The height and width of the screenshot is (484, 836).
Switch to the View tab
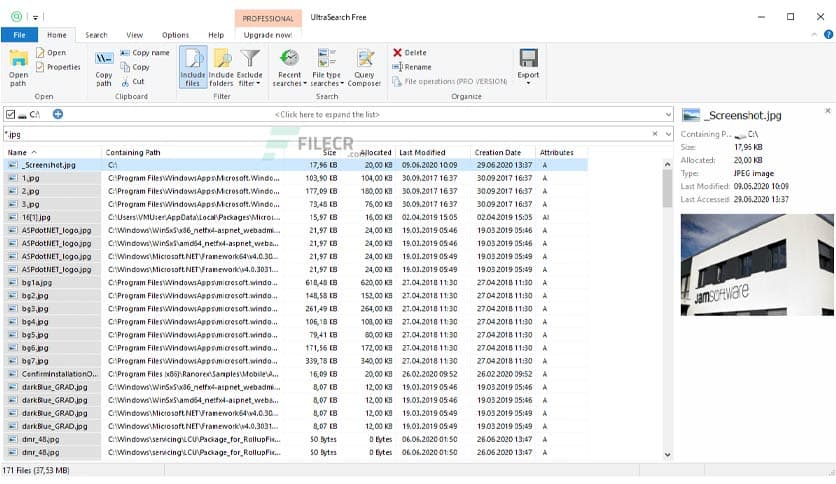click(134, 35)
